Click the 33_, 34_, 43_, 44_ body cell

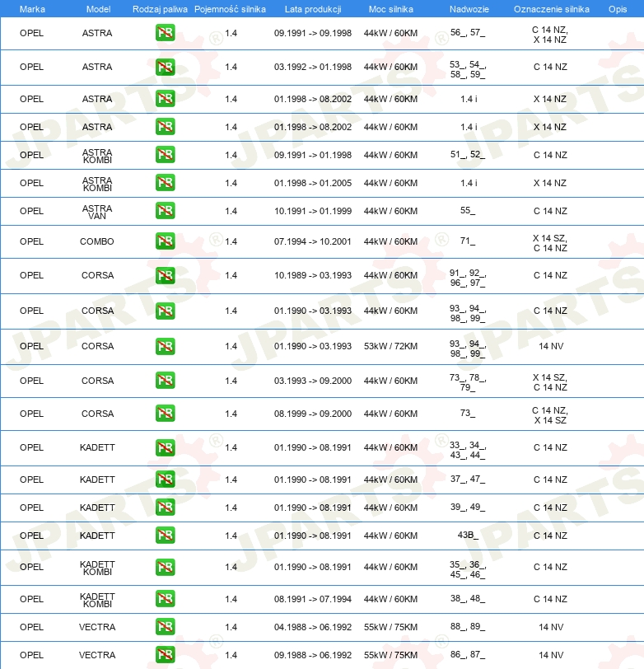click(468, 450)
